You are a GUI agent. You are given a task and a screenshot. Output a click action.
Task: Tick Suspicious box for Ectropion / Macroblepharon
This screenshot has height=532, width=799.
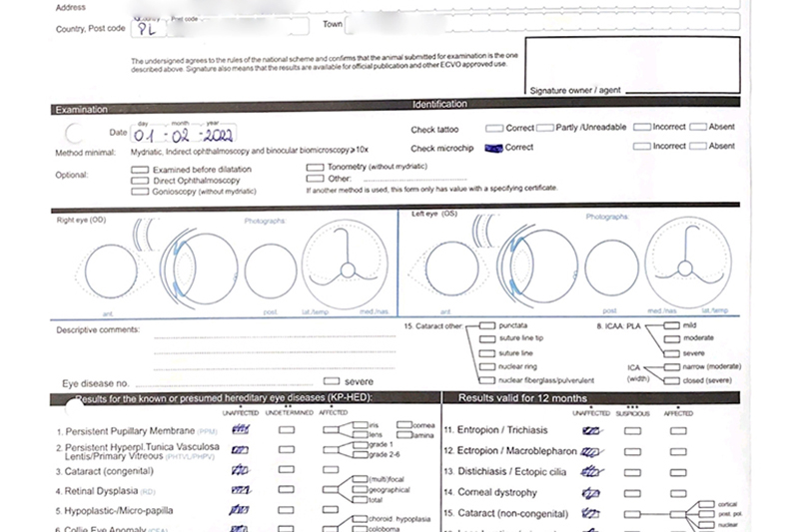(633, 452)
